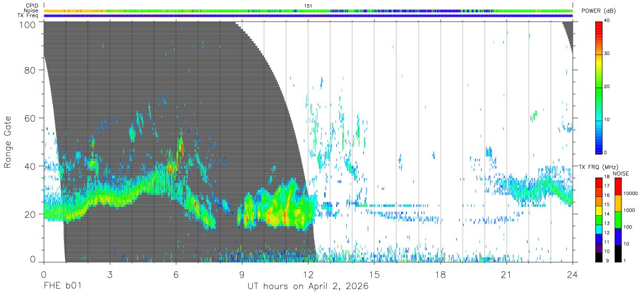Click the 80 tick on Range Gate axis
The image size is (644, 297).
pyautogui.click(x=31, y=70)
